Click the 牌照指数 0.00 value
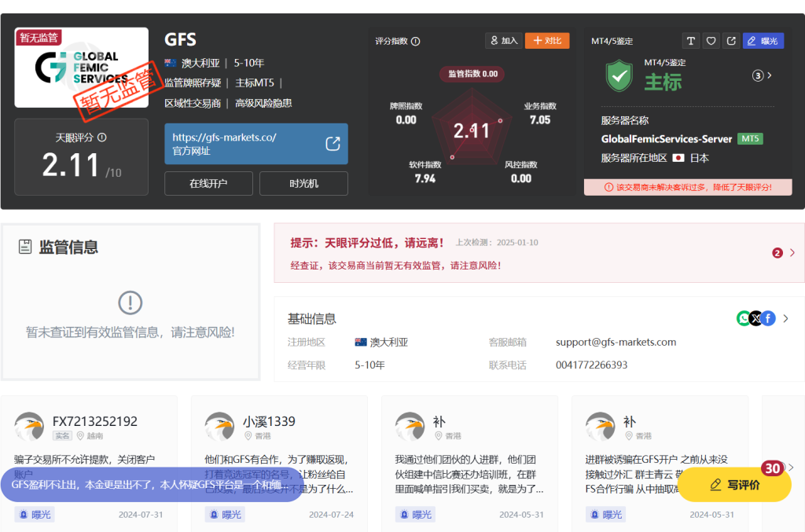The height and width of the screenshot is (532, 805). 406,120
